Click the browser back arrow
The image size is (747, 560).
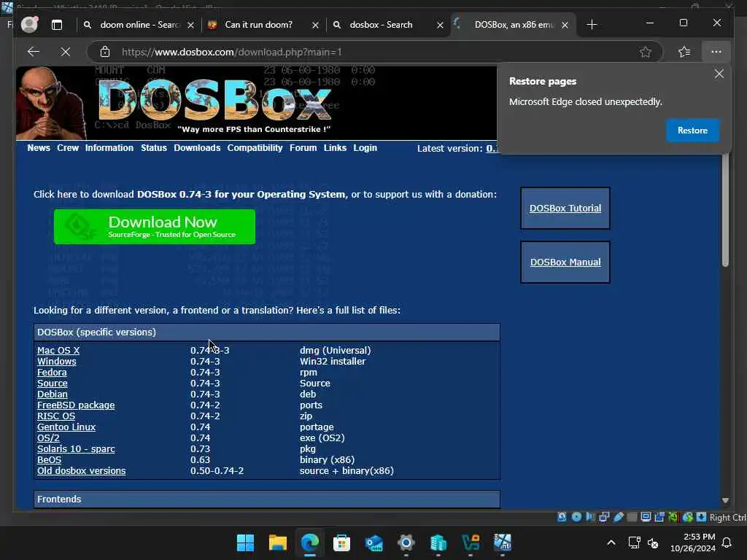coord(34,52)
